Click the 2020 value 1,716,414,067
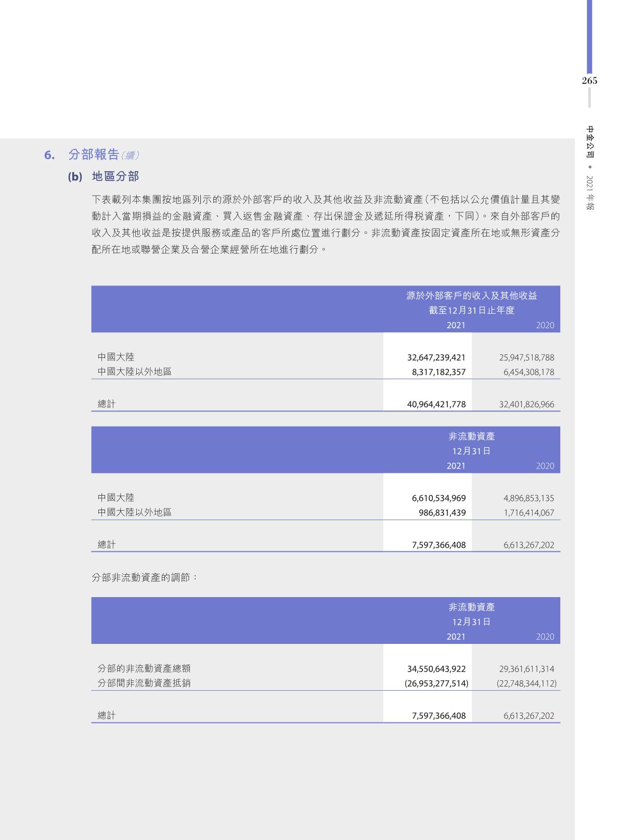This screenshot has height=840, width=619. pos(528,513)
